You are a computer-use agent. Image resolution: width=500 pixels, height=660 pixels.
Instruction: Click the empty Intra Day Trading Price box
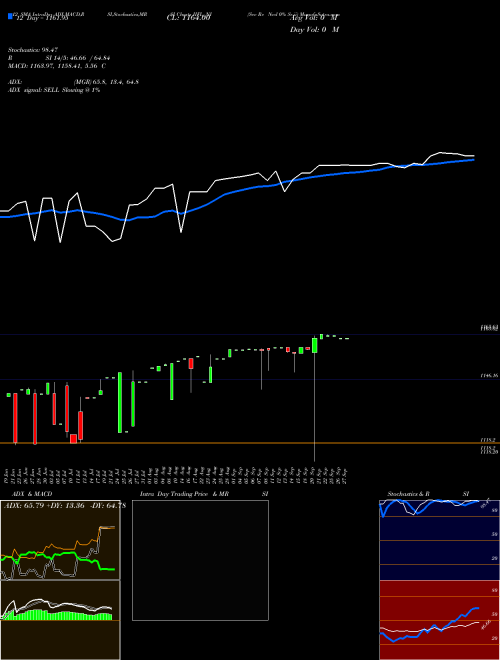(x=200, y=560)
